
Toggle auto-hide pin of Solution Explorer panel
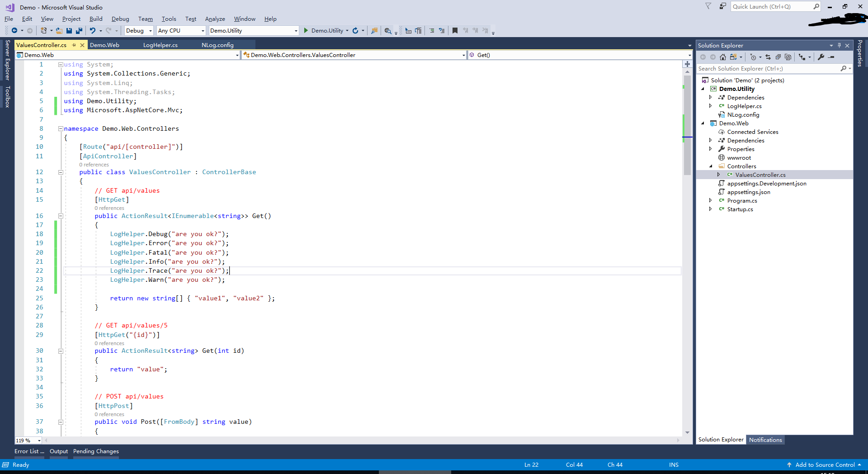839,45
